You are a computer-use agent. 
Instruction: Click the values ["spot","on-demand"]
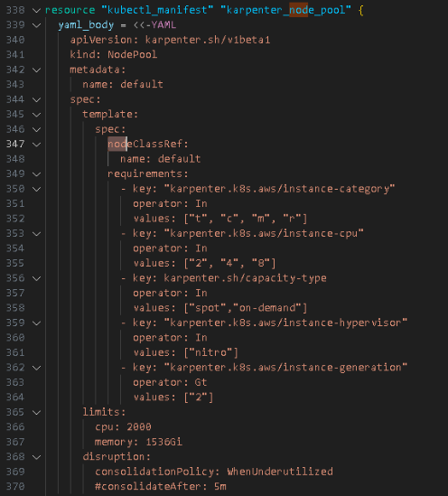246,308
